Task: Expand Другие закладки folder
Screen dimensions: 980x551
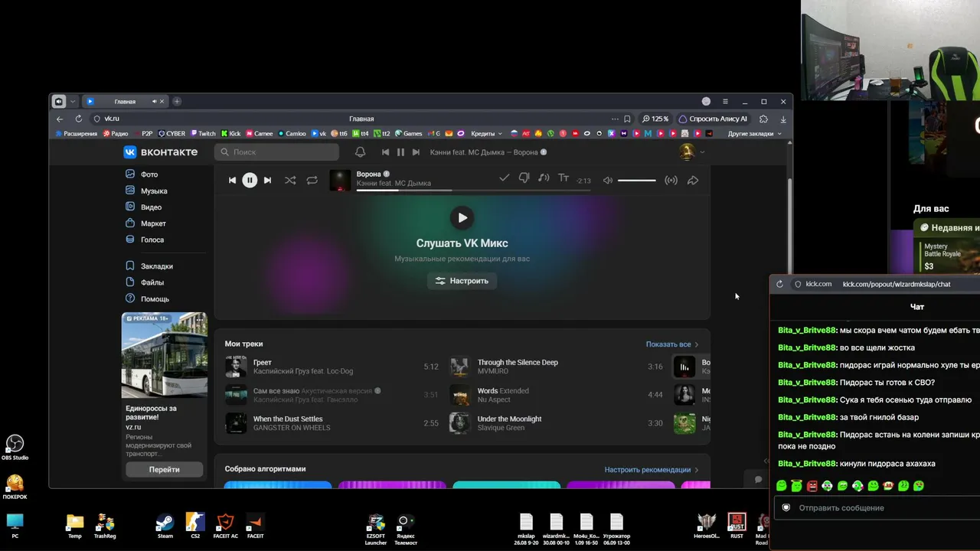Action: 755,133
